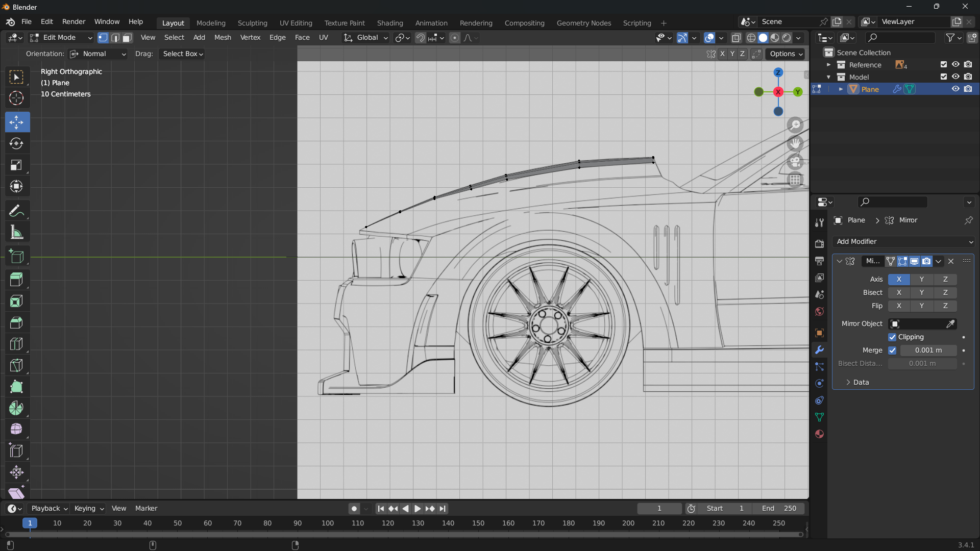Image resolution: width=980 pixels, height=551 pixels.
Task: Select the Rotate tool in toolbar
Action: [x=16, y=144]
